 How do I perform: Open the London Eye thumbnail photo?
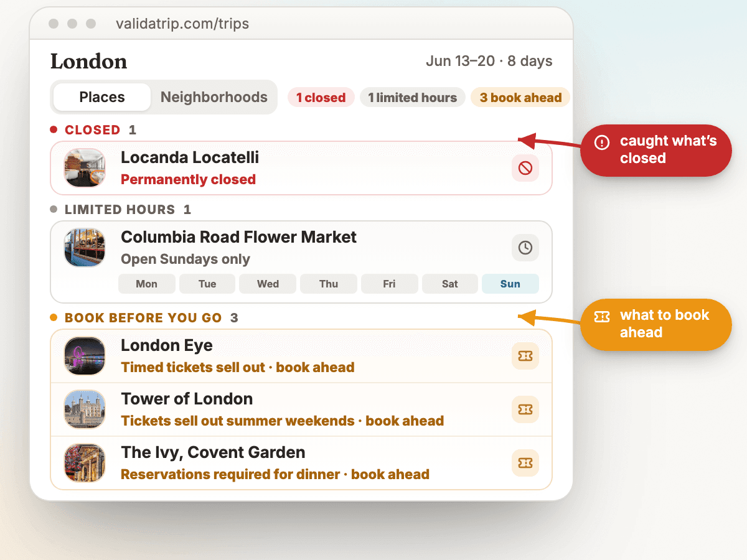click(85, 356)
